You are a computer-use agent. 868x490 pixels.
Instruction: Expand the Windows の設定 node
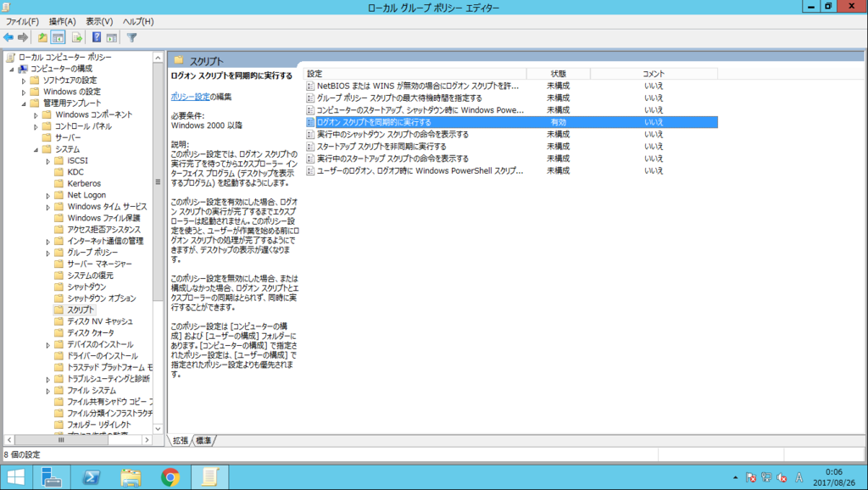pyautogui.click(x=24, y=92)
